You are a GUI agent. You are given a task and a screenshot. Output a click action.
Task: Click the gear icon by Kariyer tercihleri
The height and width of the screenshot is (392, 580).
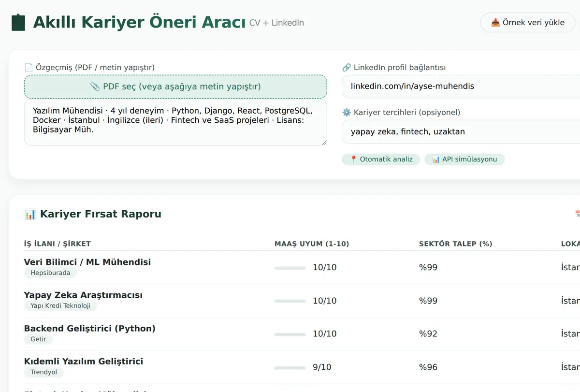[x=346, y=113]
